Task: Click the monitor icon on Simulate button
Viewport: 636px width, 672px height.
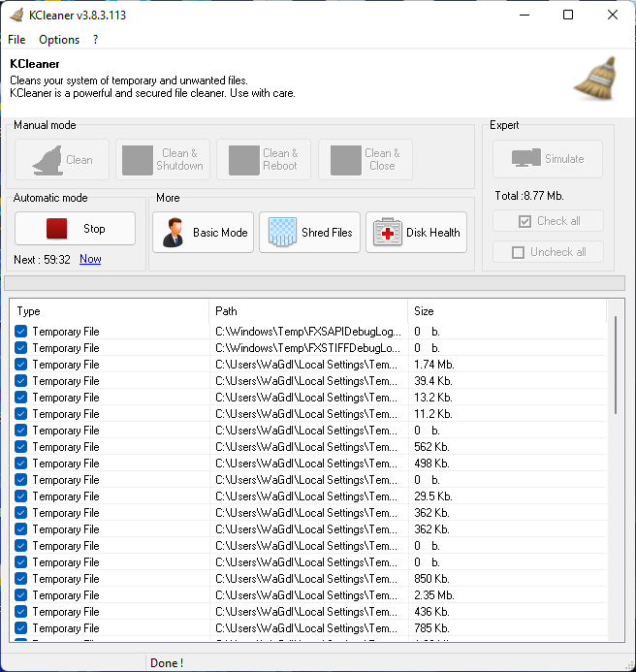Action: click(x=525, y=158)
